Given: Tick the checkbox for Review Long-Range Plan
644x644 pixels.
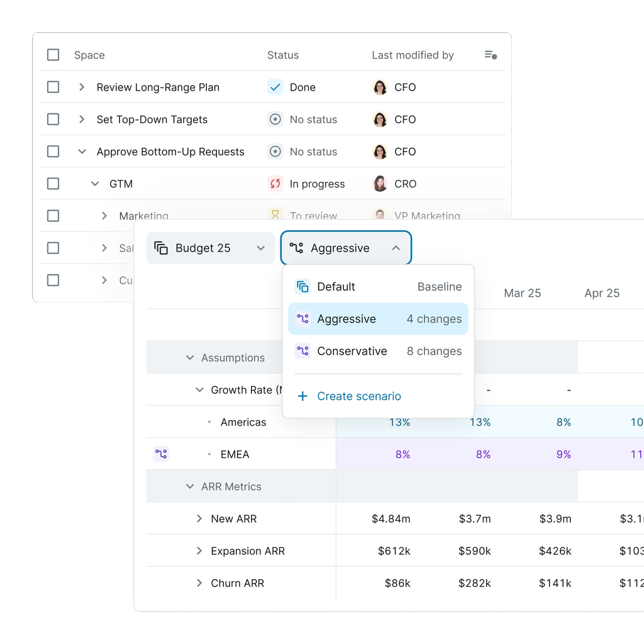Looking at the screenshot, I should pos(53,87).
